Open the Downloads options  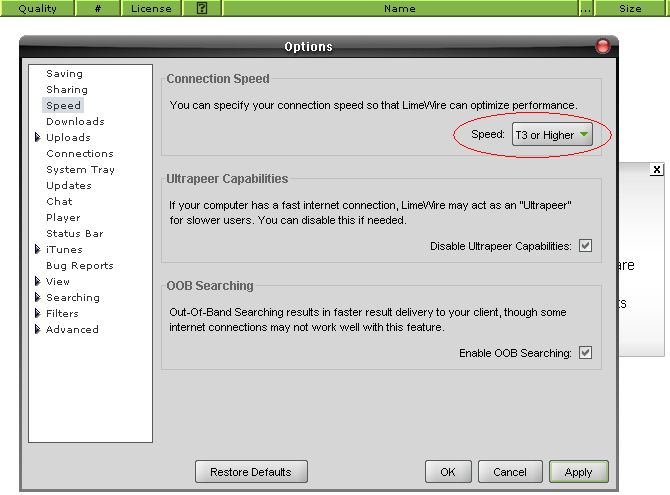75,121
